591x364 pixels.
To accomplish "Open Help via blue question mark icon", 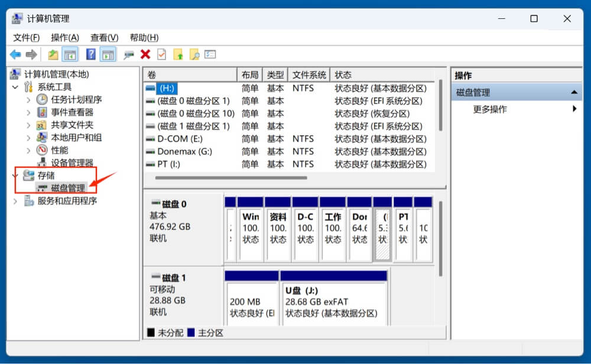I will [90, 55].
